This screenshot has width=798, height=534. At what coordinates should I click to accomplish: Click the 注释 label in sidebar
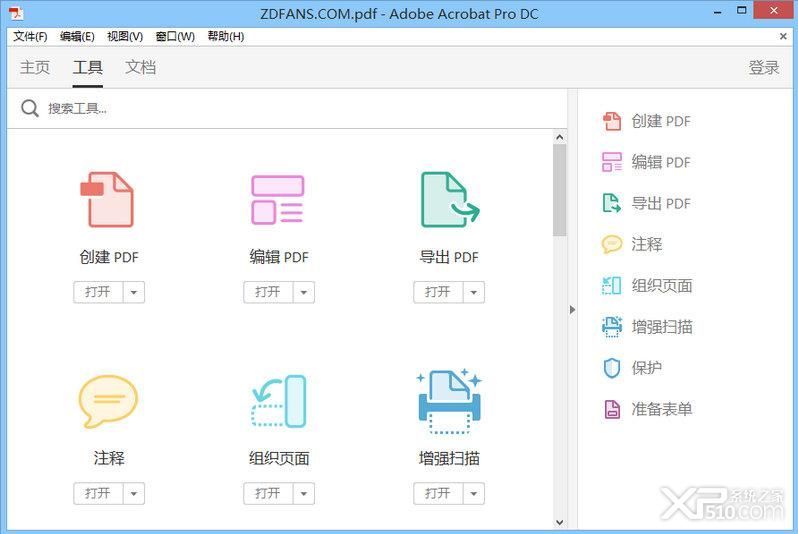point(646,244)
